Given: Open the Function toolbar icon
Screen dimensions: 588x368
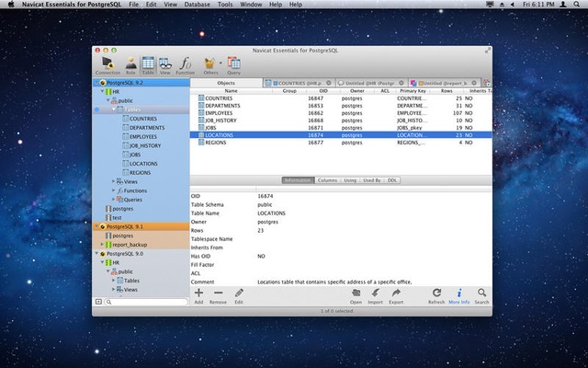Looking at the screenshot, I should pos(186,65).
